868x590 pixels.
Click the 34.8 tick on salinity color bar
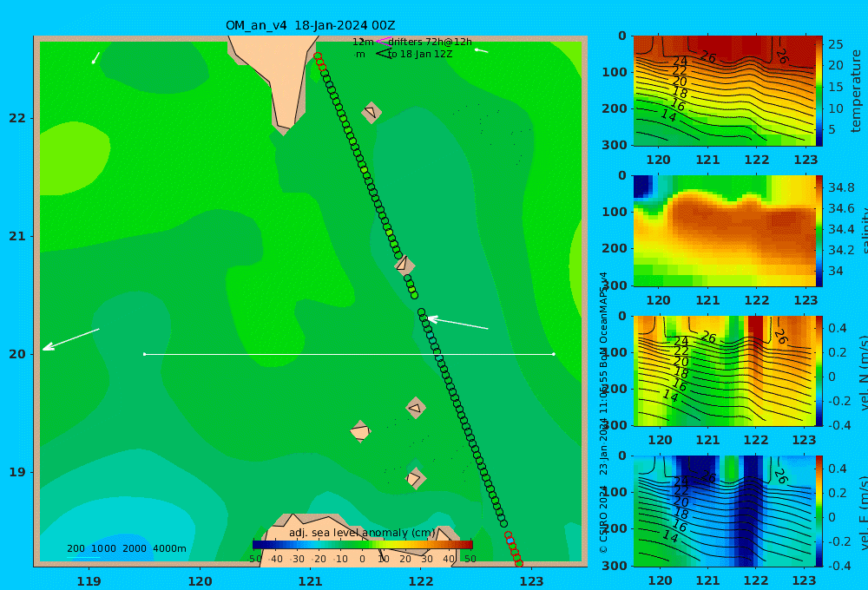pyautogui.click(x=841, y=187)
